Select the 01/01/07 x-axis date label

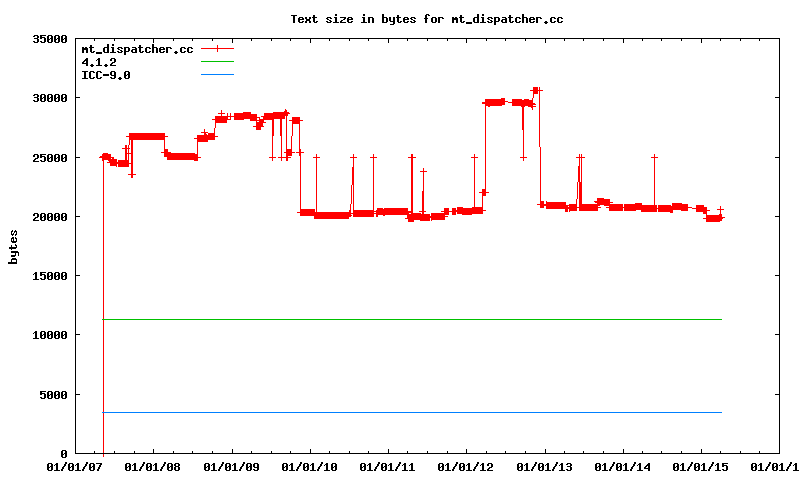(75, 467)
